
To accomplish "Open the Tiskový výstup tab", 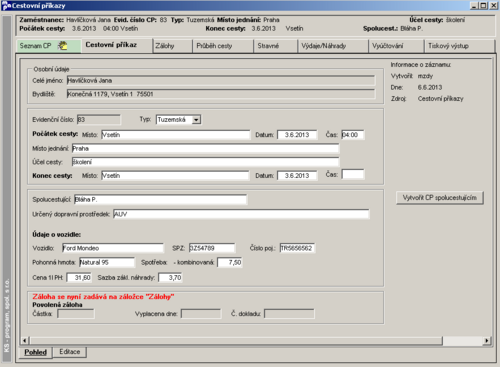I will [x=459, y=46].
